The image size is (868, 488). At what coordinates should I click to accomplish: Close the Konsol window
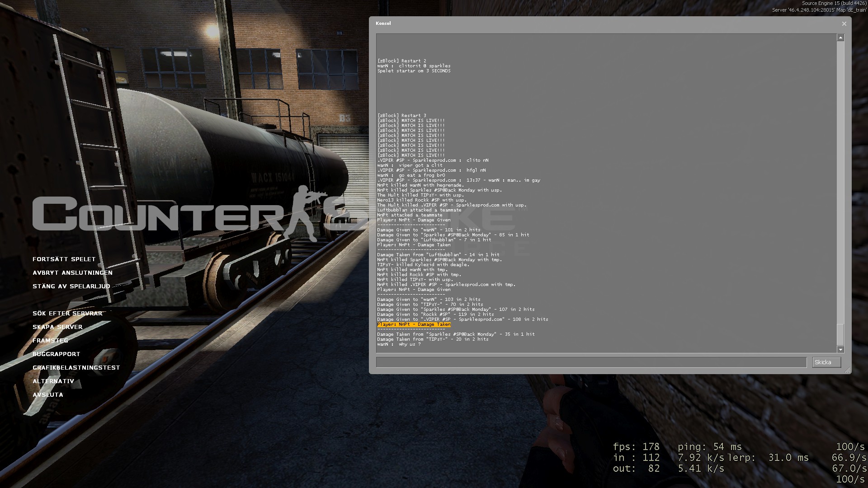(x=844, y=24)
